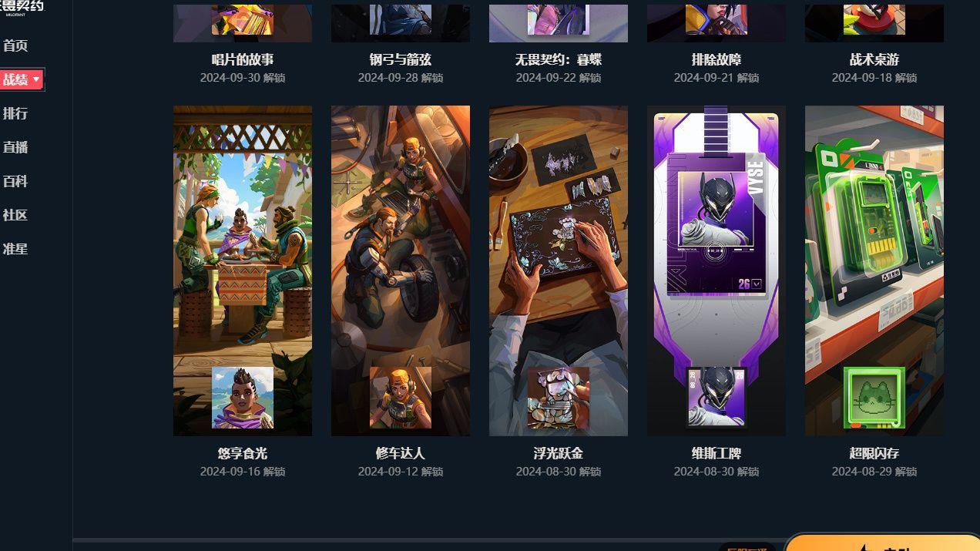The image size is (980, 551).
Task: Open the 准星 sidebar item
Action: (15, 249)
